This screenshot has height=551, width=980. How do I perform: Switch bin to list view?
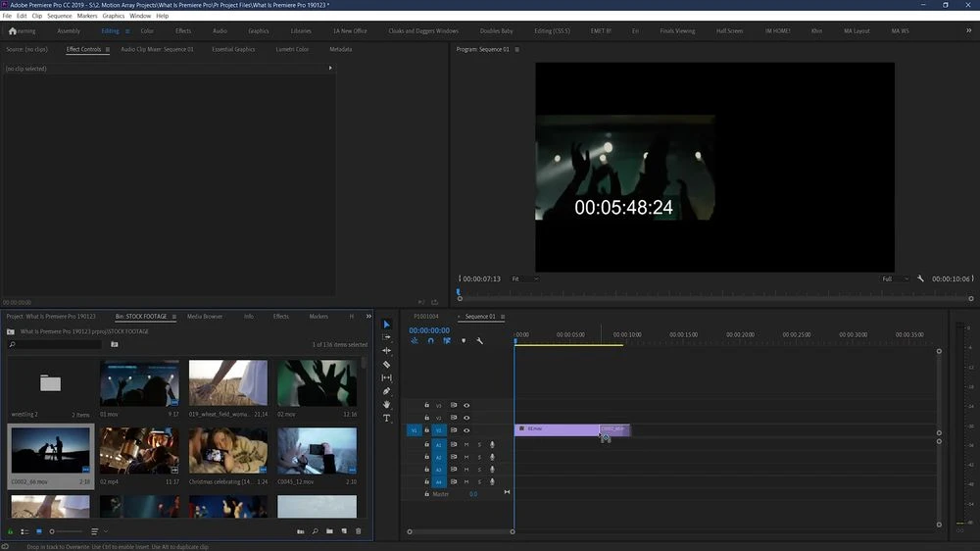point(24,531)
